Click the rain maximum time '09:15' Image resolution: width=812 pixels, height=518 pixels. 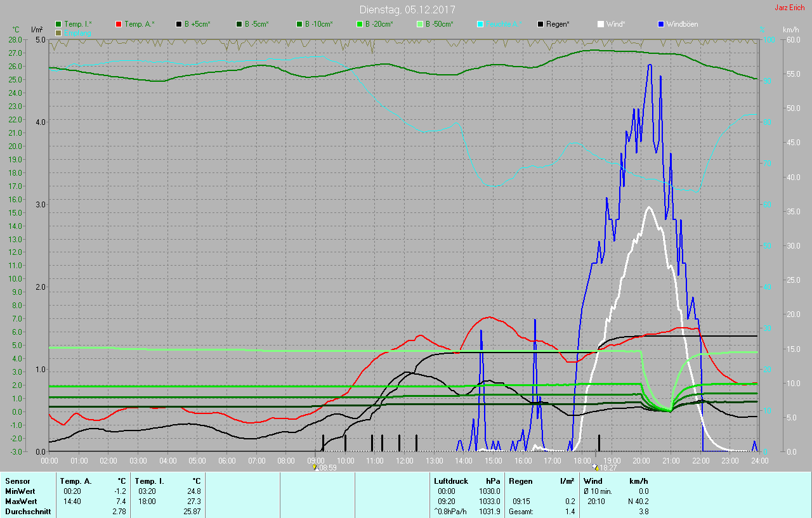coord(521,502)
